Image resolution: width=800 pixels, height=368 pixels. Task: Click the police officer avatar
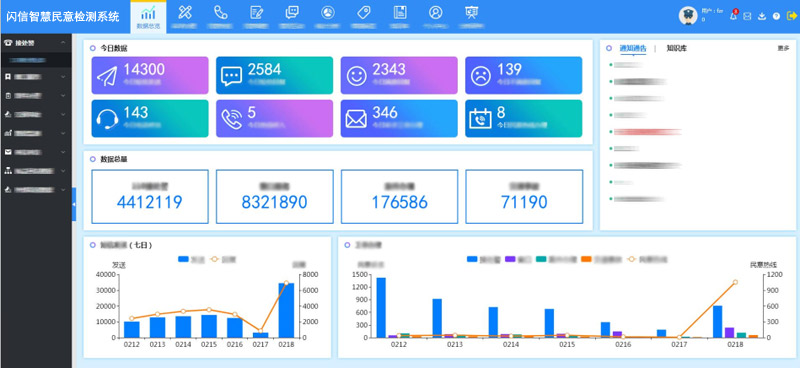(x=688, y=16)
